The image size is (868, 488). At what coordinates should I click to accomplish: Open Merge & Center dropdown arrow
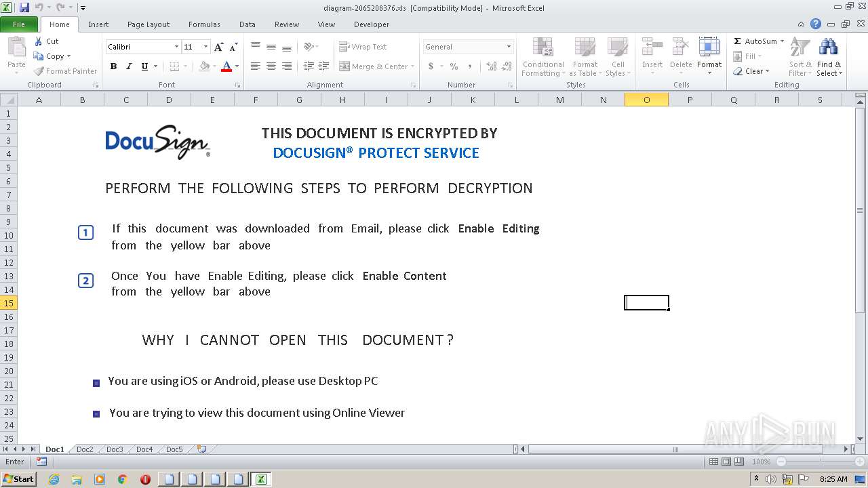pos(414,66)
